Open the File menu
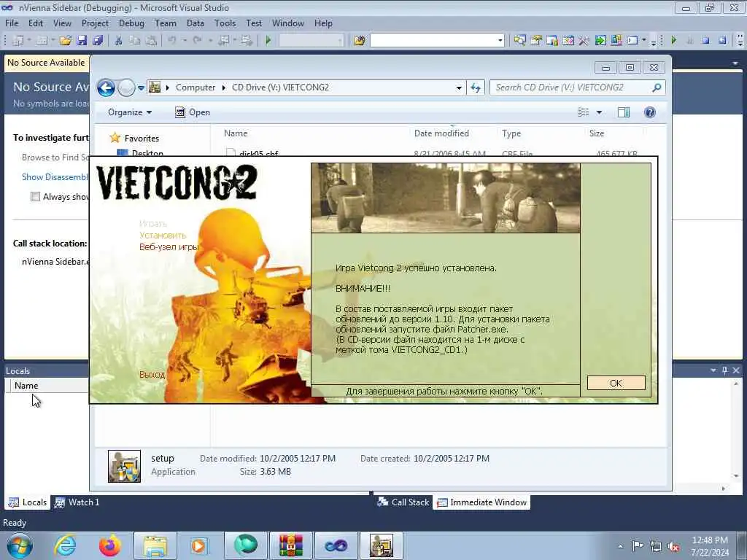The width and height of the screenshot is (747, 560). [x=12, y=23]
